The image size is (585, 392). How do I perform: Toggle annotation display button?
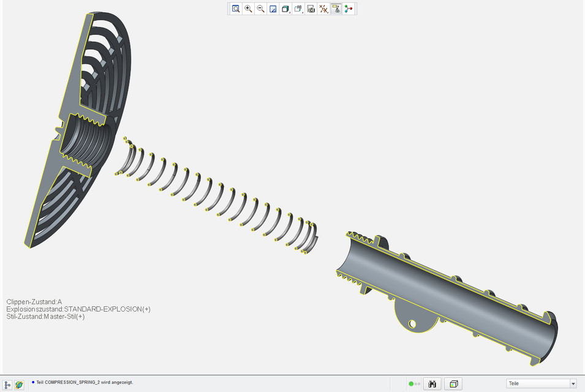[336, 9]
